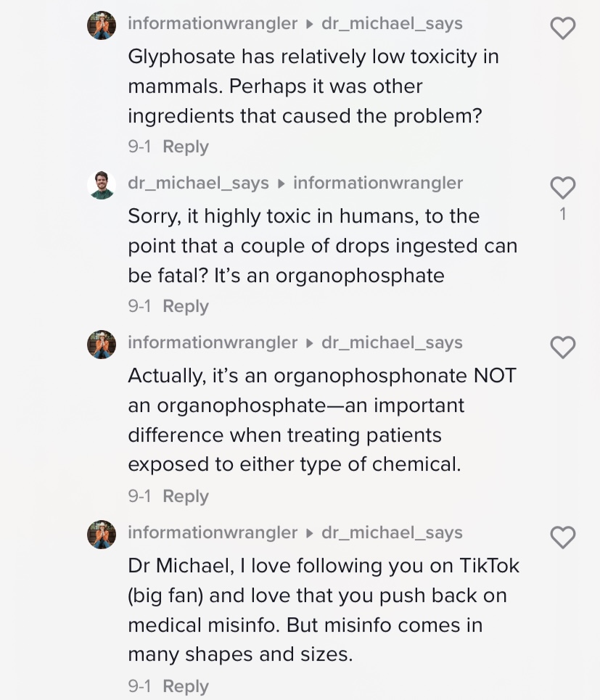Image resolution: width=600 pixels, height=700 pixels.
Task: Tap informationwrangler's avatar beside organophosphonate comment
Action: point(102,345)
